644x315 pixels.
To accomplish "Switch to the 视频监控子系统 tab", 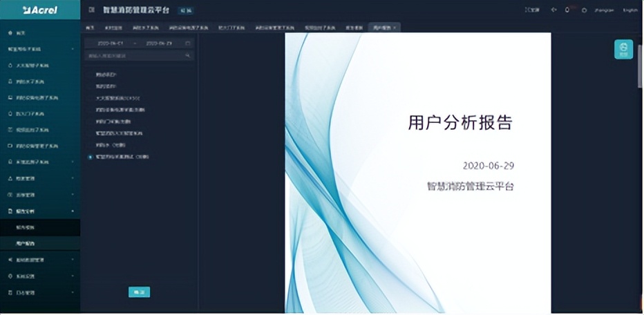I will (319, 28).
